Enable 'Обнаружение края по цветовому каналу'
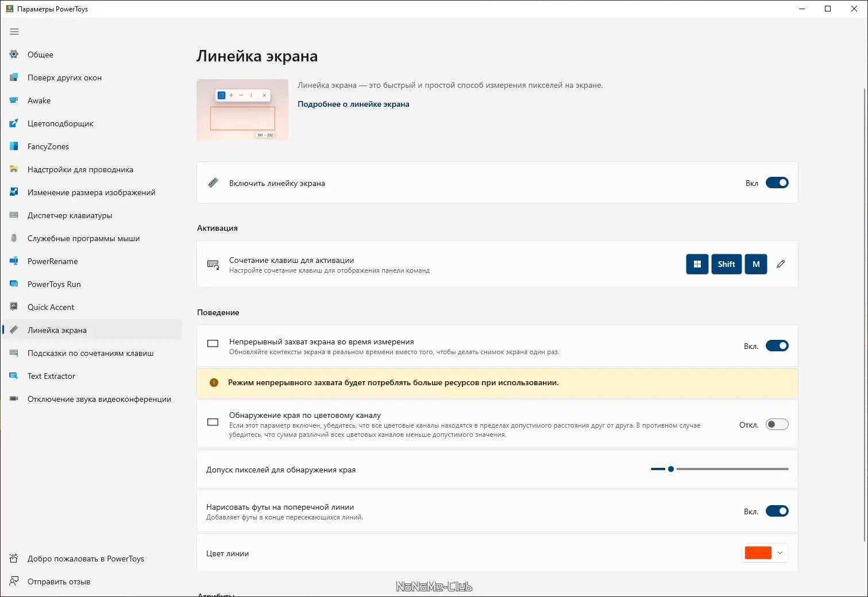The width and height of the screenshot is (868, 597). 777,424
